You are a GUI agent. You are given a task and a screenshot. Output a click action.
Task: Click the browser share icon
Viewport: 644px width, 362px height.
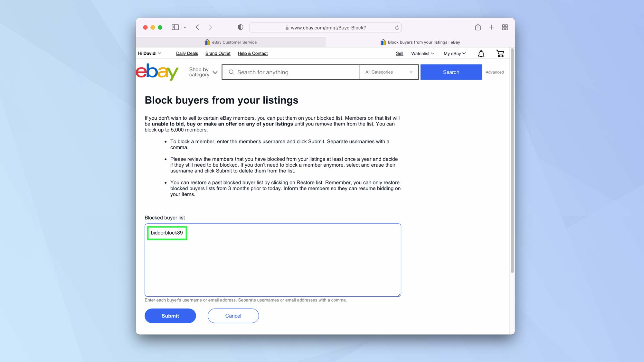pos(477,27)
